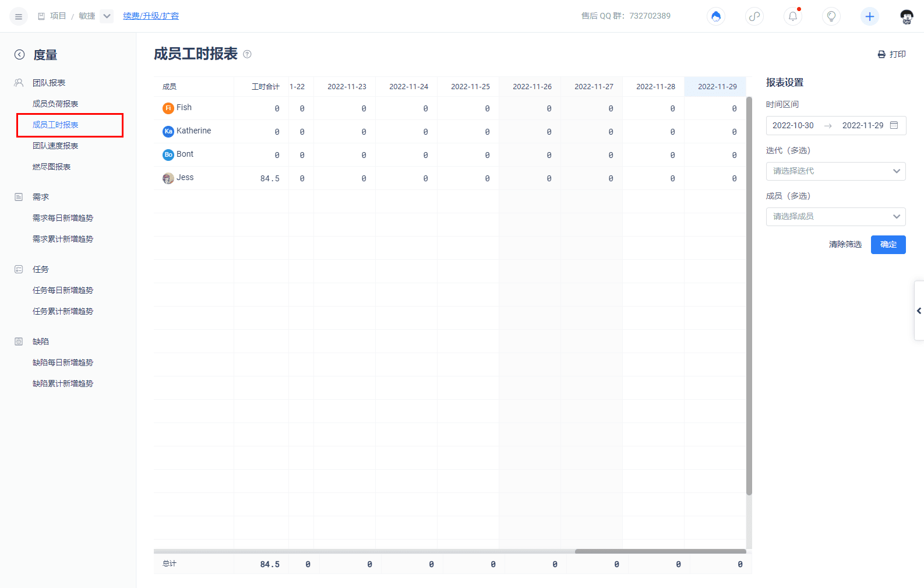Screen dimensions: 924x588
Task: Open the calendar icon in date range
Action: tap(894, 125)
